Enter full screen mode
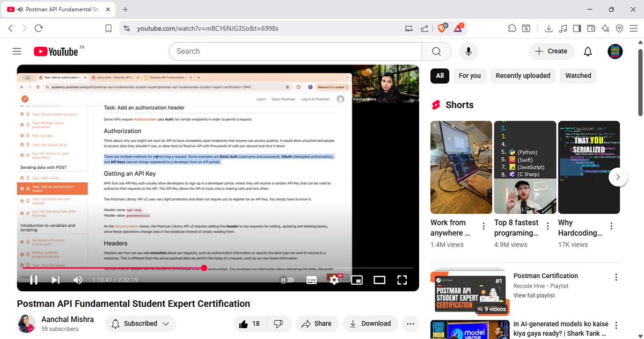This screenshot has width=644, height=339. click(402, 280)
